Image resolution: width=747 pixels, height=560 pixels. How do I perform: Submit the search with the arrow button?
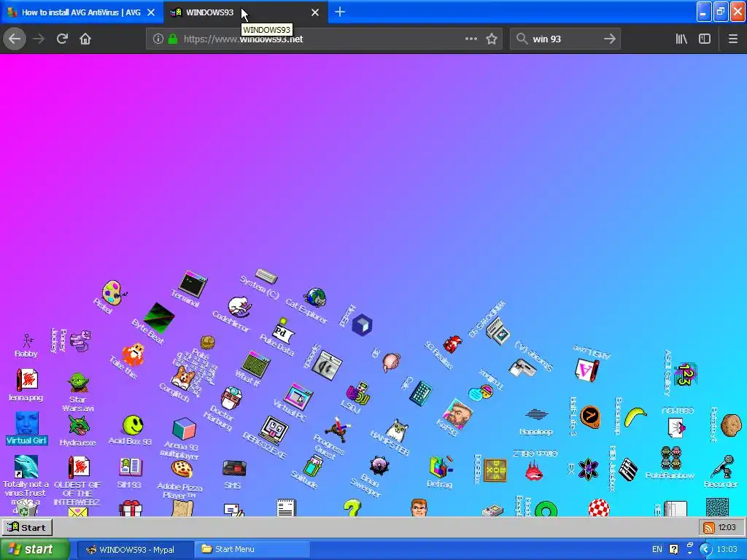coord(609,39)
